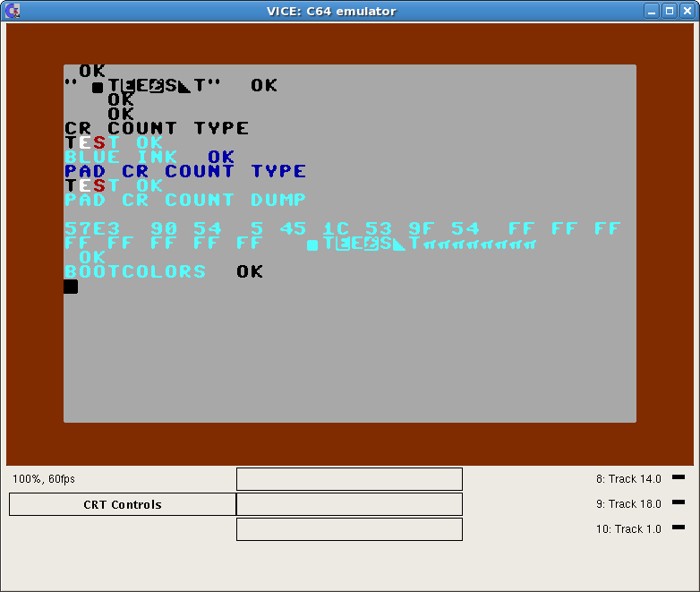Maximize the VICE emulator window
This screenshot has height=592, width=700.
[x=669, y=11]
